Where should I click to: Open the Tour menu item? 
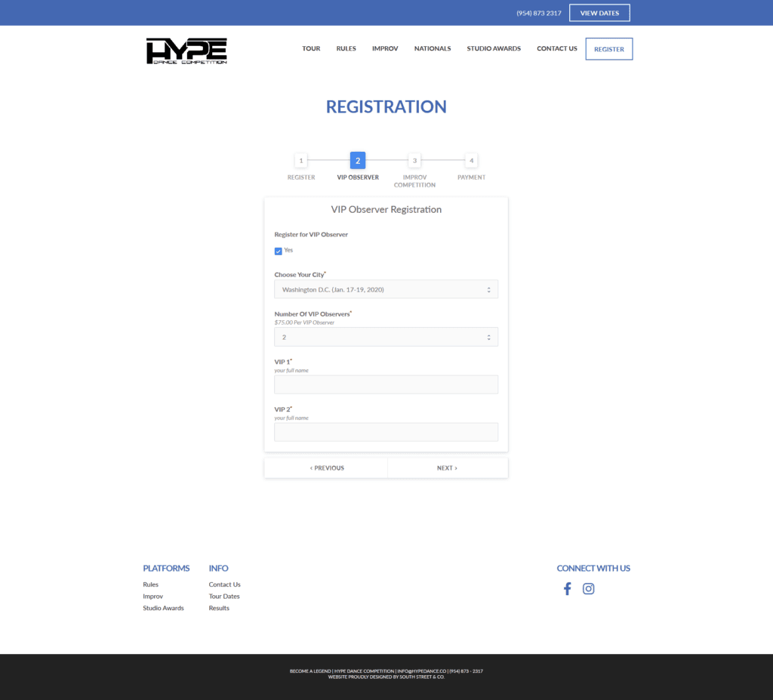click(311, 48)
